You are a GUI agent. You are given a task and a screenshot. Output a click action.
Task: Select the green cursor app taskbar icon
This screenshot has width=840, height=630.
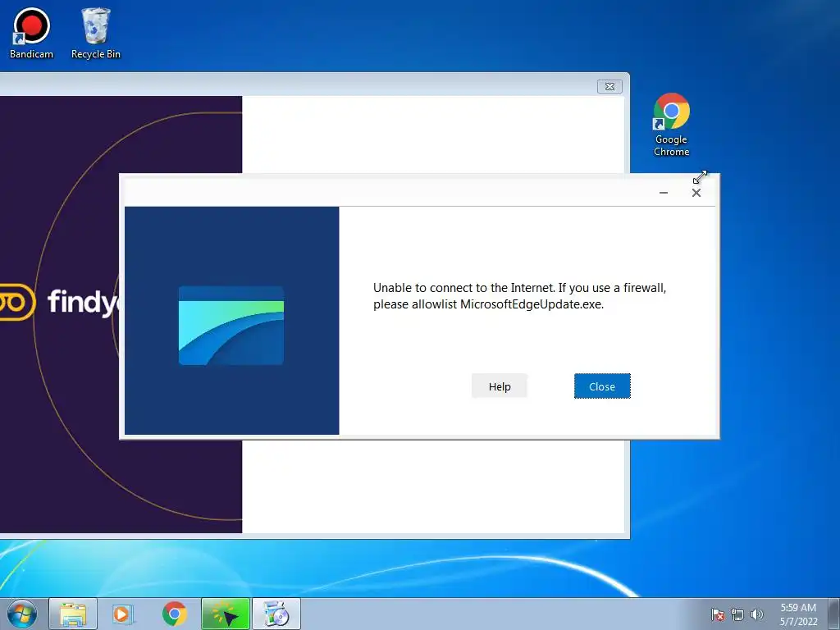pos(226,614)
